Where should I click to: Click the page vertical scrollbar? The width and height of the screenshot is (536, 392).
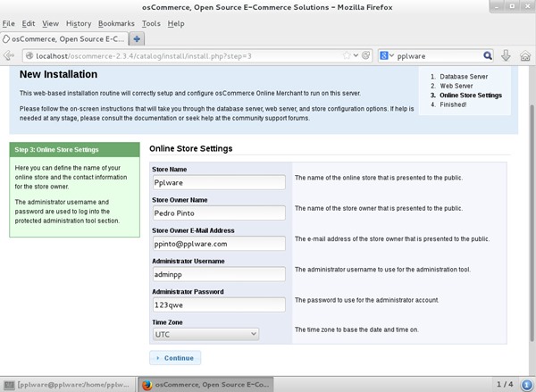tap(532, 222)
